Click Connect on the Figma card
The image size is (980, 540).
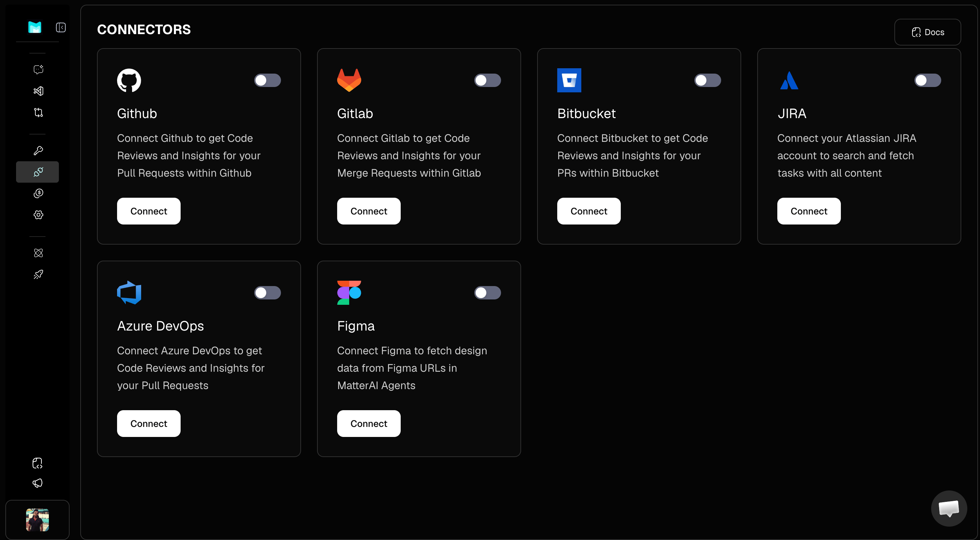point(369,424)
